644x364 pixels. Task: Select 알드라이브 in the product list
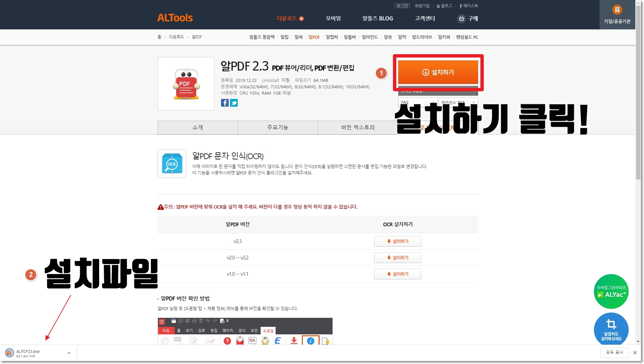(x=422, y=37)
